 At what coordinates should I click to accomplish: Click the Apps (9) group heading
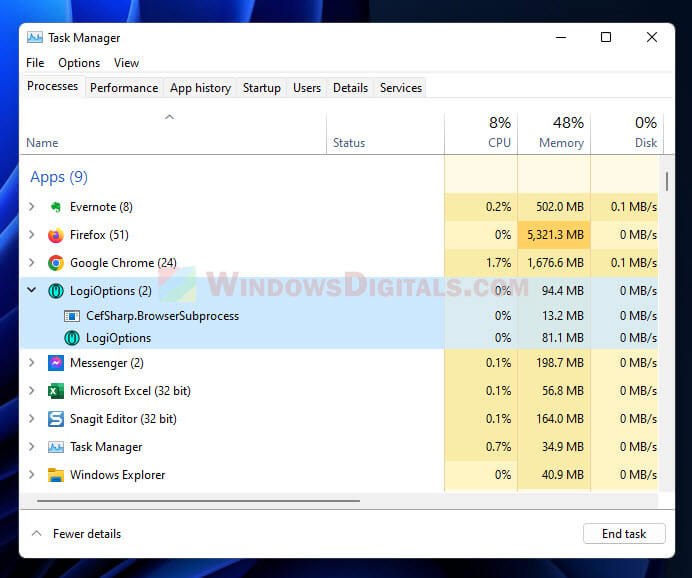click(59, 177)
